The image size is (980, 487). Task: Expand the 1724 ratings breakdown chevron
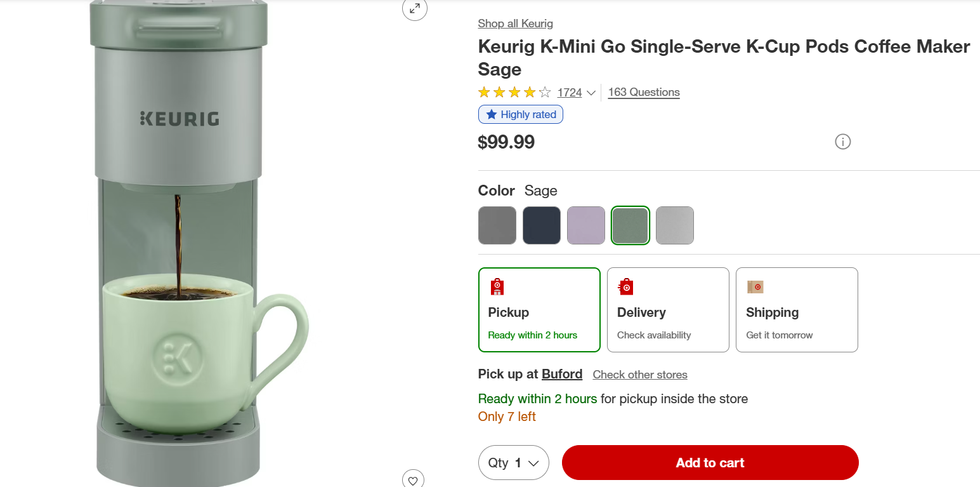tap(591, 93)
